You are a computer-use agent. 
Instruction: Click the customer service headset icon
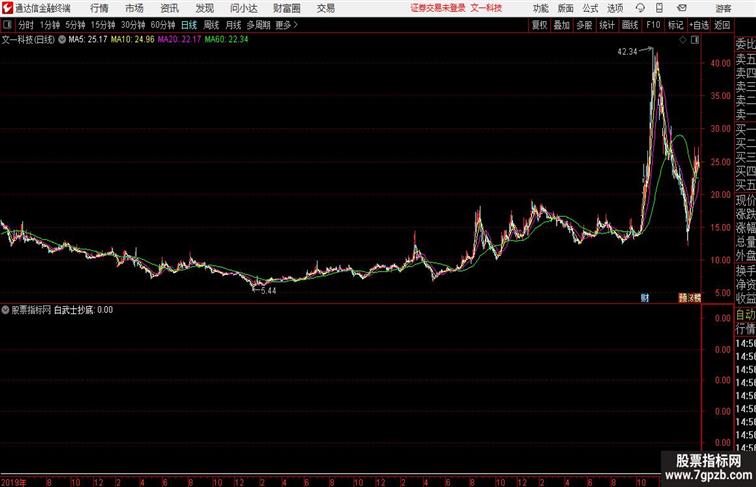pyautogui.click(x=640, y=8)
